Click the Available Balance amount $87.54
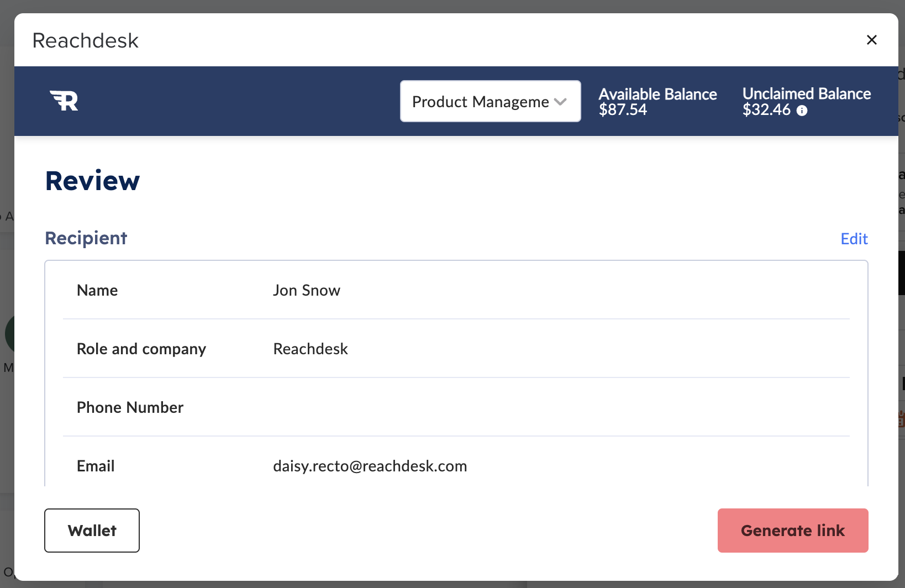The width and height of the screenshot is (905, 588). [x=623, y=109]
